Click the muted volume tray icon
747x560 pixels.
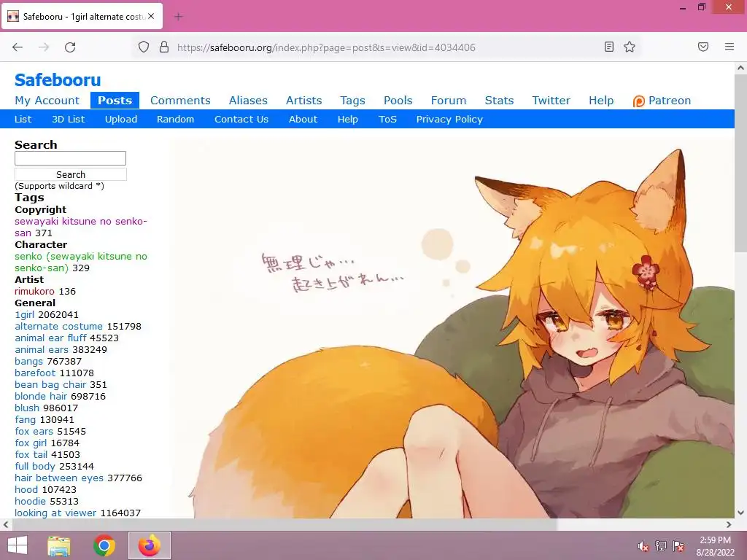tap(643, 545)
